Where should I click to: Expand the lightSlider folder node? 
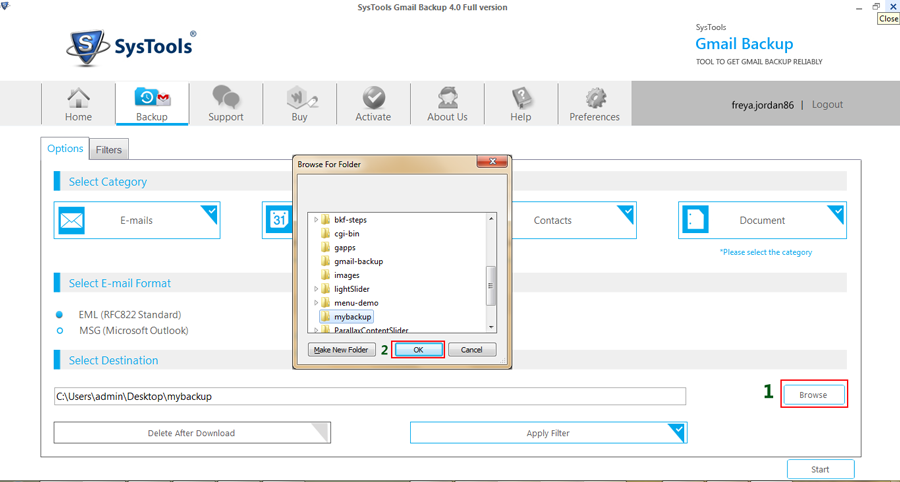[316, 289]
